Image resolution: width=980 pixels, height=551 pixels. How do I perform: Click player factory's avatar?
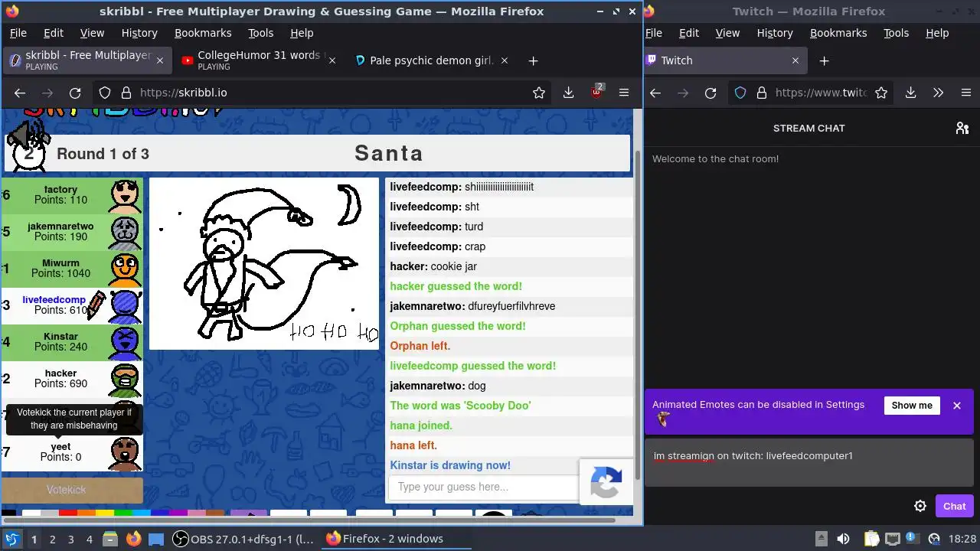125,196
